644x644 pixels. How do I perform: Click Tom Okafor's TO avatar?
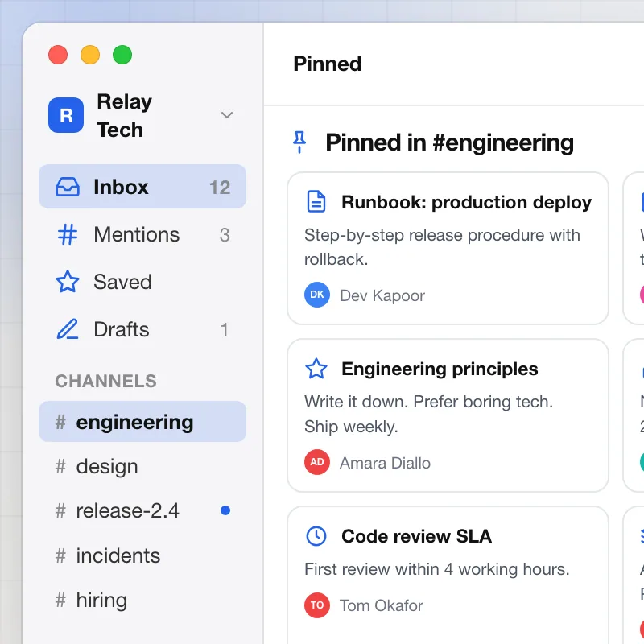click(x=316, y=605)
